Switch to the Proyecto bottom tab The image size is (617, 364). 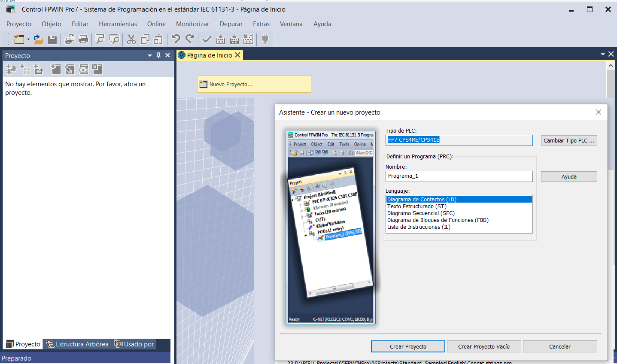tap(23, 344)
